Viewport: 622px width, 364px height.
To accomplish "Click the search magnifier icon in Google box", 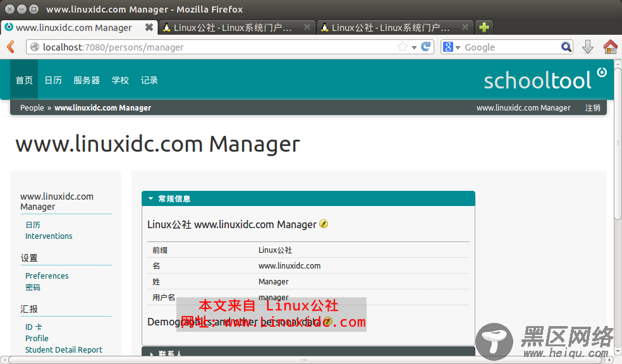I will pos(566,47).
